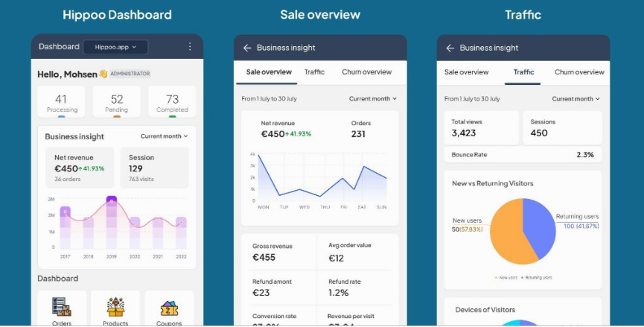Open the Products icon in Dashboard grid

pos(115,307)
